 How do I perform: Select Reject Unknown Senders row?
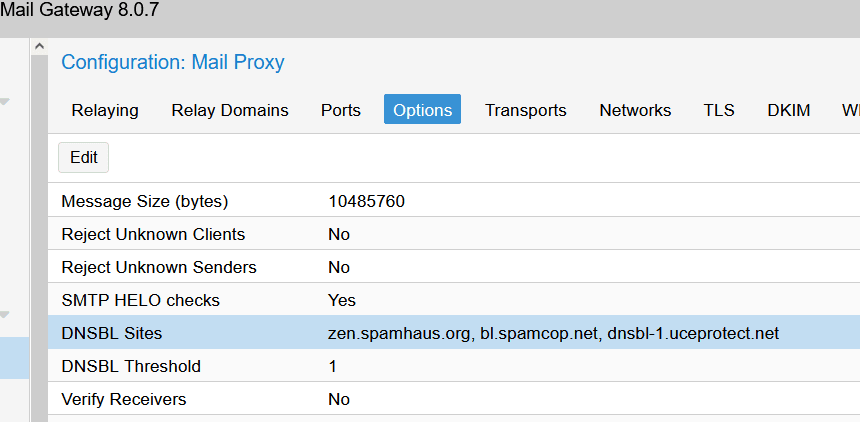pos(159,267)
